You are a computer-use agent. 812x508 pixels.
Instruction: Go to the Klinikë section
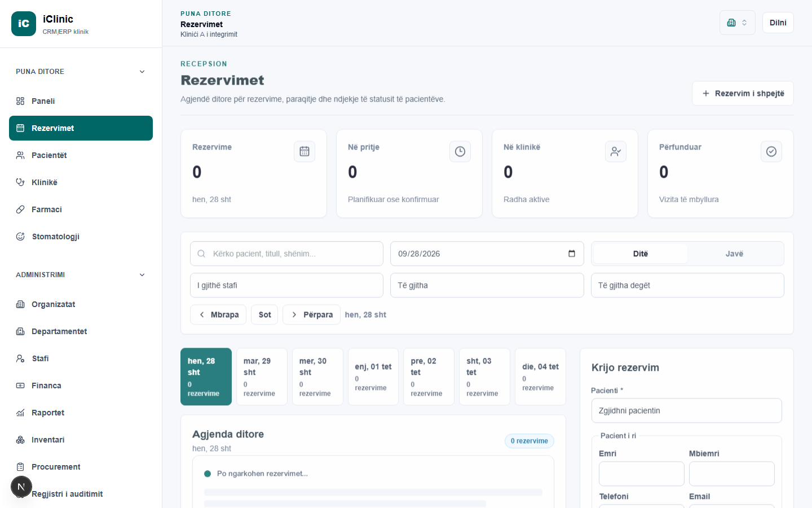(81, 182)
